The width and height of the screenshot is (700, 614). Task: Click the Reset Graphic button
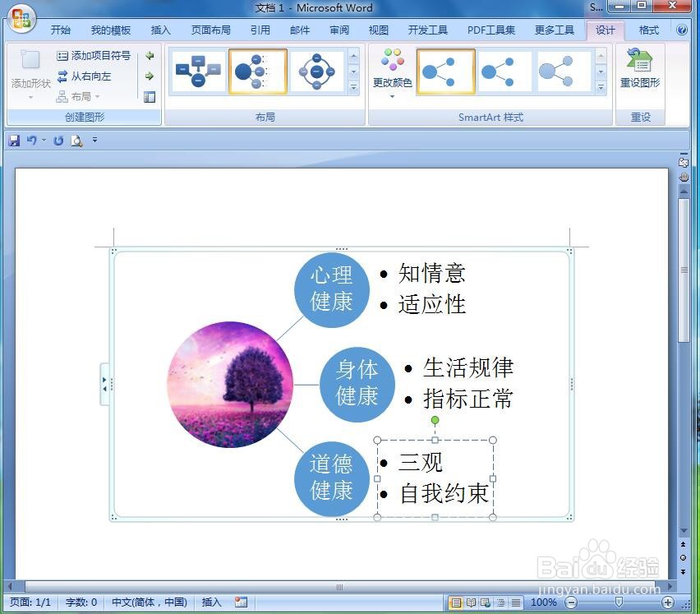(x=640, y=70)
